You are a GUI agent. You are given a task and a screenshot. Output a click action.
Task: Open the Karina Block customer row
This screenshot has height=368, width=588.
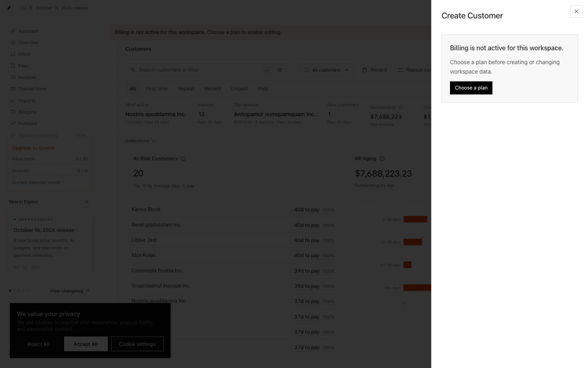pyautogui.click(x=233, y=209)
